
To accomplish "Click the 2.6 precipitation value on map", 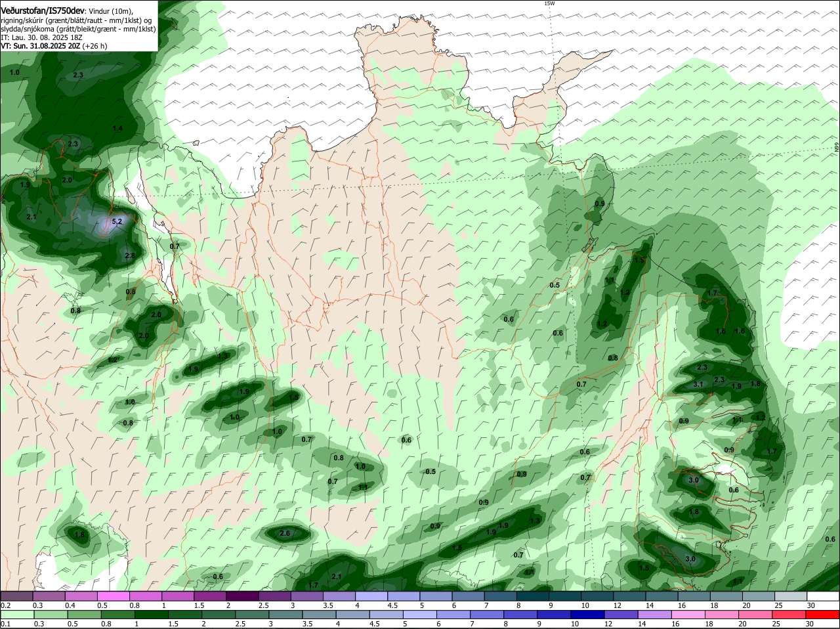I will tap(285, 534).
